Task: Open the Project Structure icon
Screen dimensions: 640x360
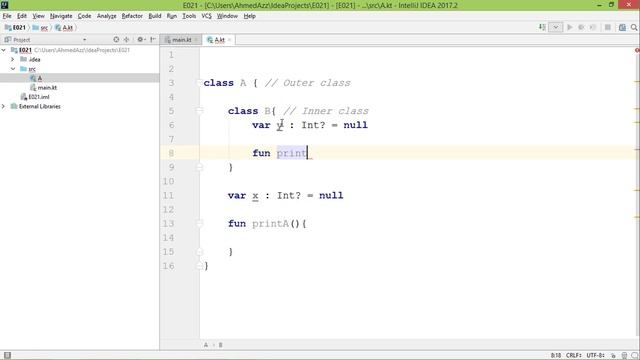Action: click(622, 27)
